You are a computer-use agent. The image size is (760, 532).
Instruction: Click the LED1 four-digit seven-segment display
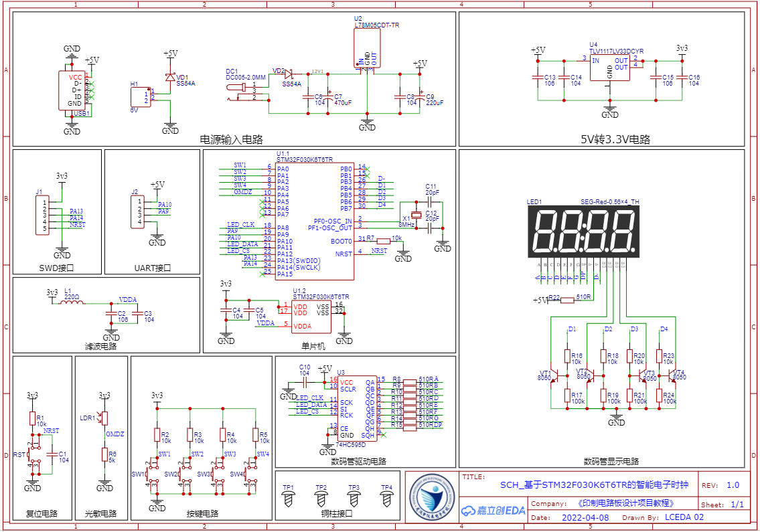coord(583,231)
